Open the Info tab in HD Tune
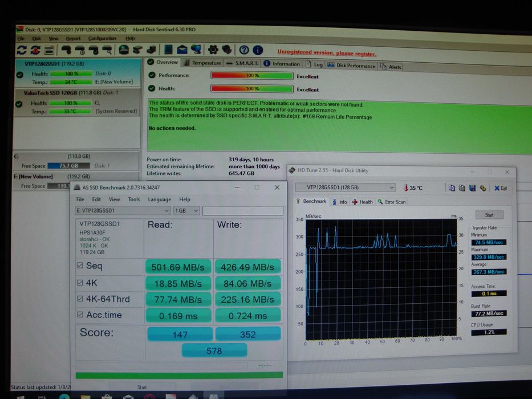The image size is (532, 399). (x=340, y=202)
